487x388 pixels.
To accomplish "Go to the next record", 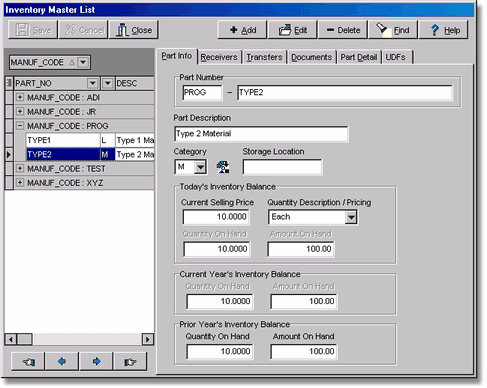I will pos(96,361).
